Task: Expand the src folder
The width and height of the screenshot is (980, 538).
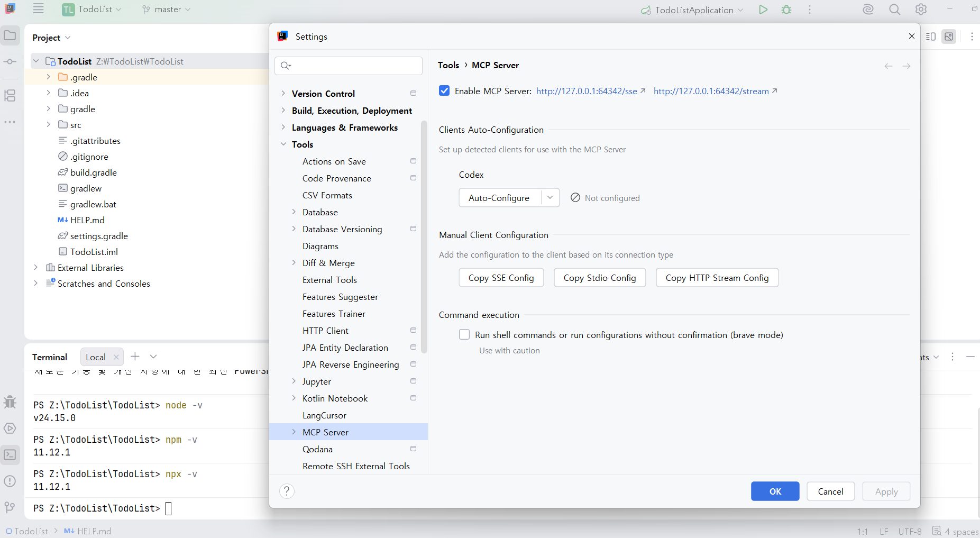Action: click(48, 124)
